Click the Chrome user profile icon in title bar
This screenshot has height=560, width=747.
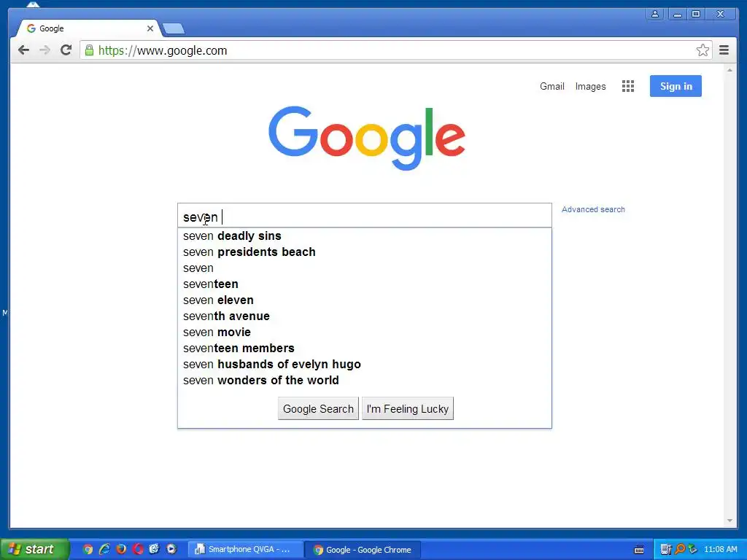pyautogui.click(x=655, y=15)
